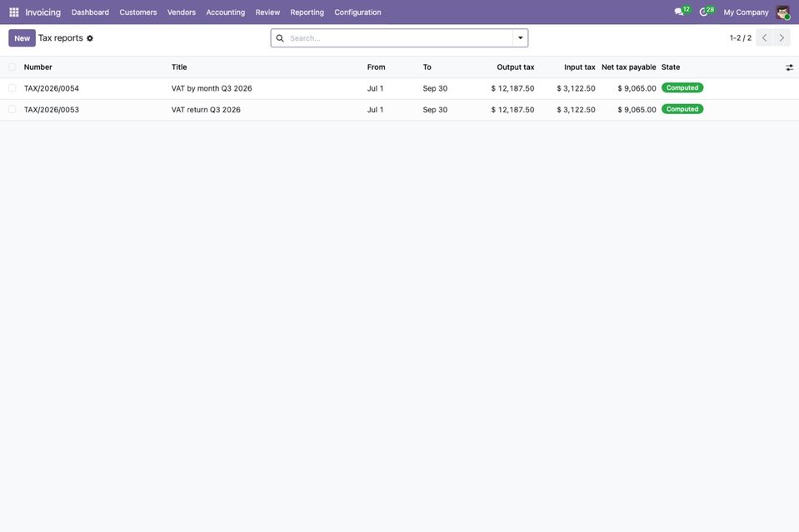Screen dimensions: 799x532
Task: Select the TAX/2026/0053 row checkbox
Action: coord(12,109)
